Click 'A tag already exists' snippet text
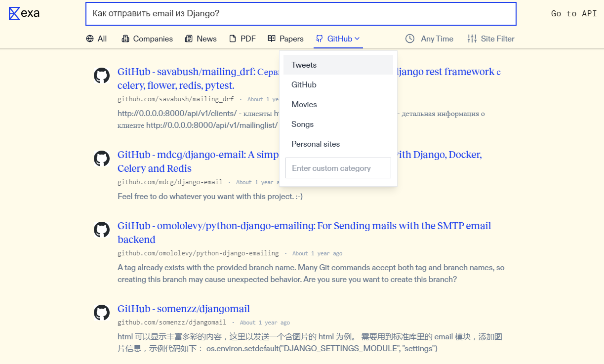Screen dimensions: 604x364 coord(311,273)
